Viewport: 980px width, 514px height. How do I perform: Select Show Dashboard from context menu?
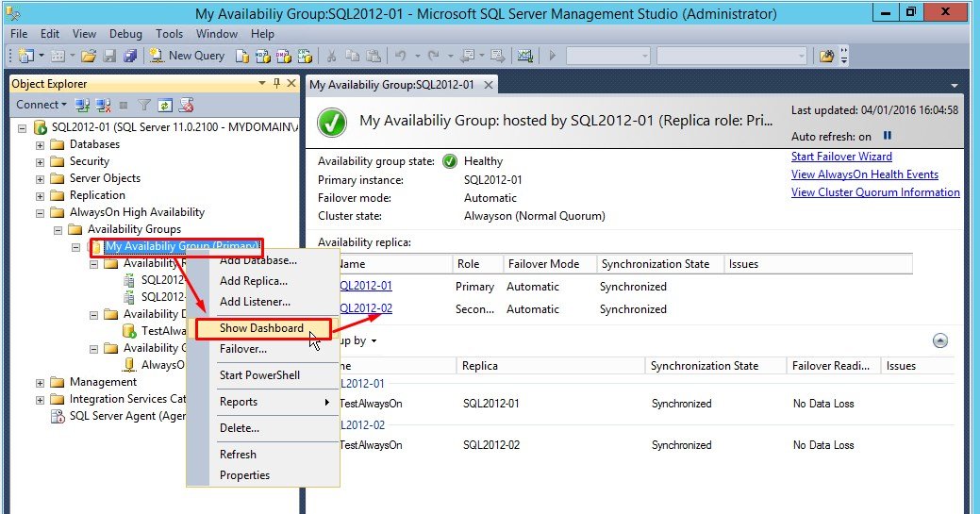tap(261, 328)
